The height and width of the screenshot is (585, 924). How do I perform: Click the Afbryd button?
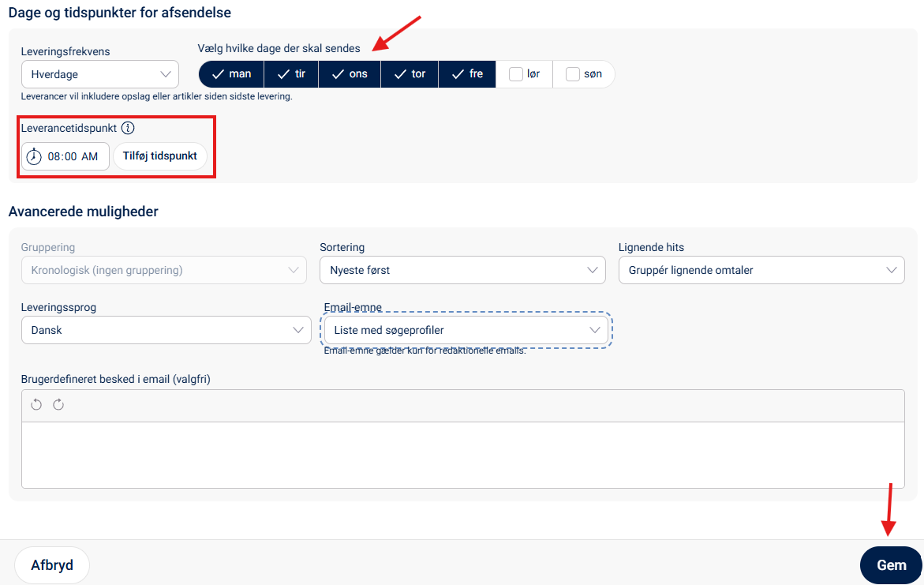click(x=52, y=565)
